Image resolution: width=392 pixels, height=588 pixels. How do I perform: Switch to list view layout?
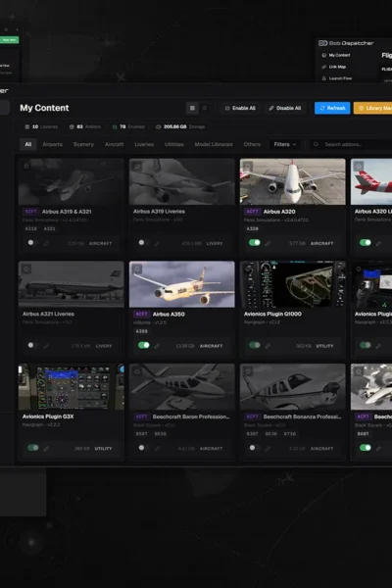click(x=205, y=108)
